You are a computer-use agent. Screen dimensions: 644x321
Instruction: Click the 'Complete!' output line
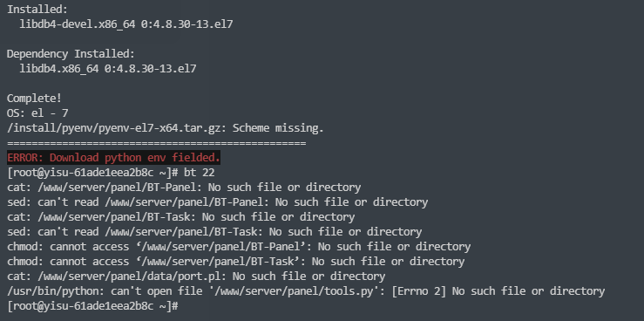pos(34,99)
